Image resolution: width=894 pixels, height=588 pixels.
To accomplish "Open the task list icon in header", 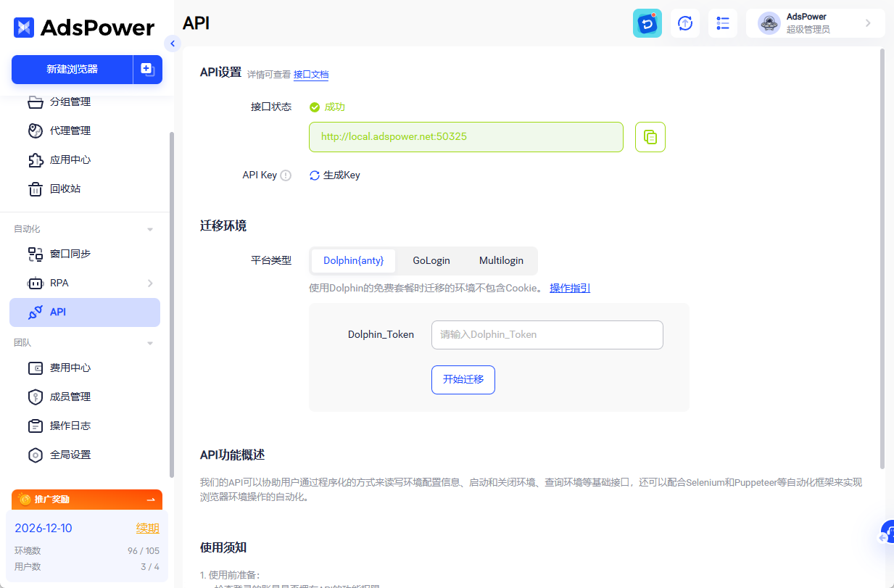I will click(723, 23).
